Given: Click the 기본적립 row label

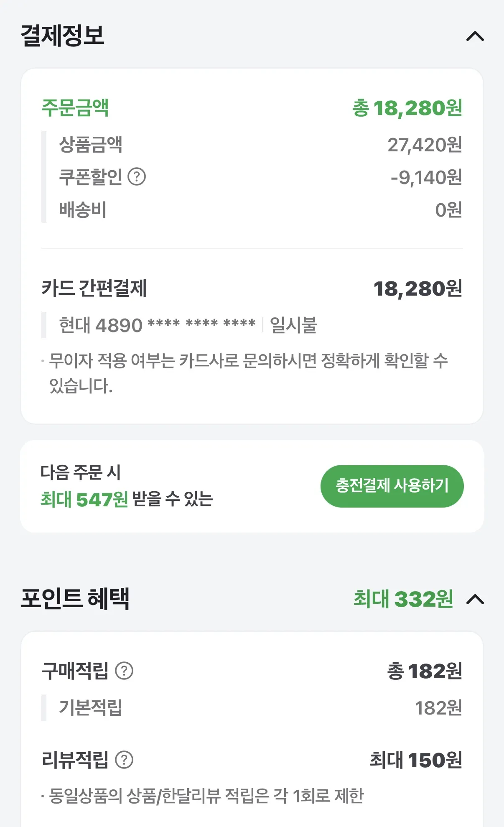Looking at the screenshot, I should [x=90, y=707].
